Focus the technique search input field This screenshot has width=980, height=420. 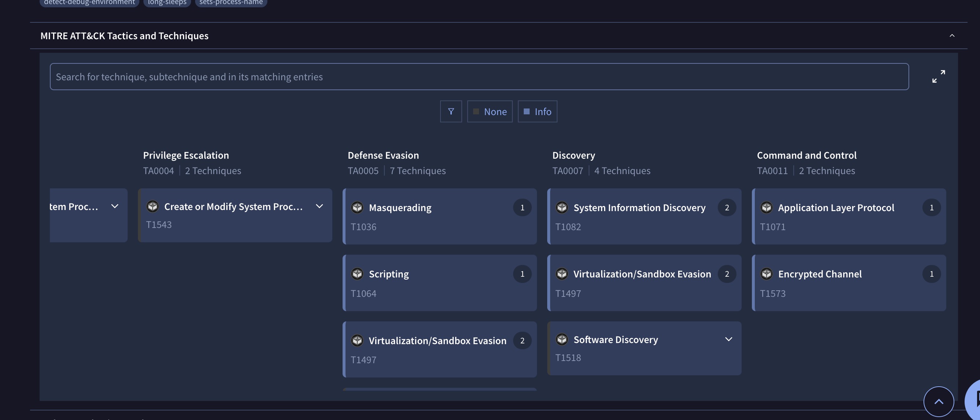(x=479, y=76)
